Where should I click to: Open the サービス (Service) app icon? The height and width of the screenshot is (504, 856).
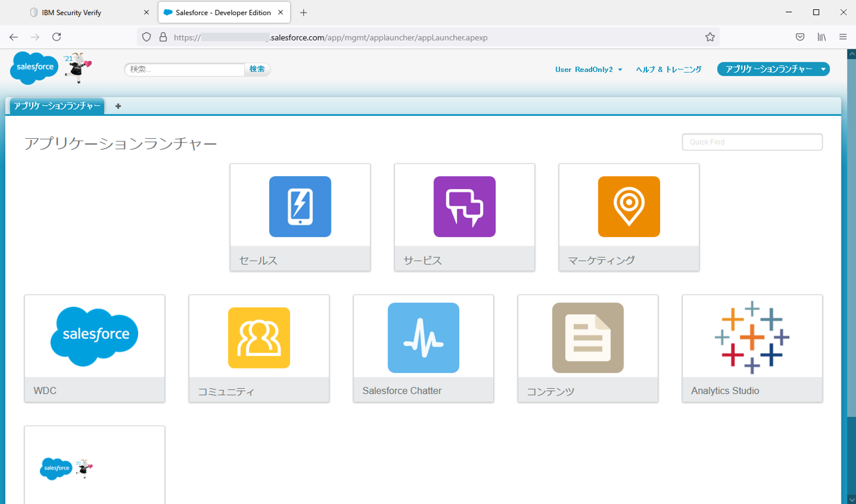click(x=464, y=206)
